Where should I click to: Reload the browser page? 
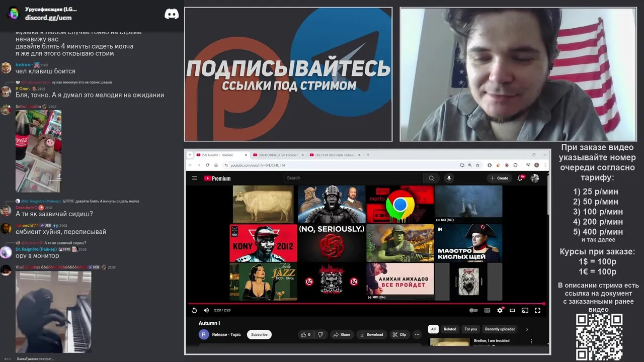point(207,165)
